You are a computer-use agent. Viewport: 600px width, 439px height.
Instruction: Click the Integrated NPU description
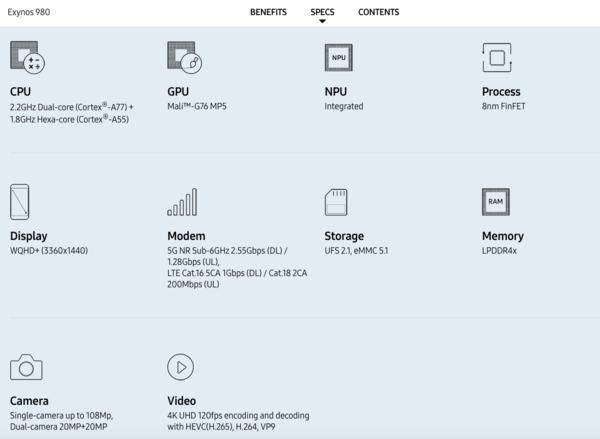[344, 106]
